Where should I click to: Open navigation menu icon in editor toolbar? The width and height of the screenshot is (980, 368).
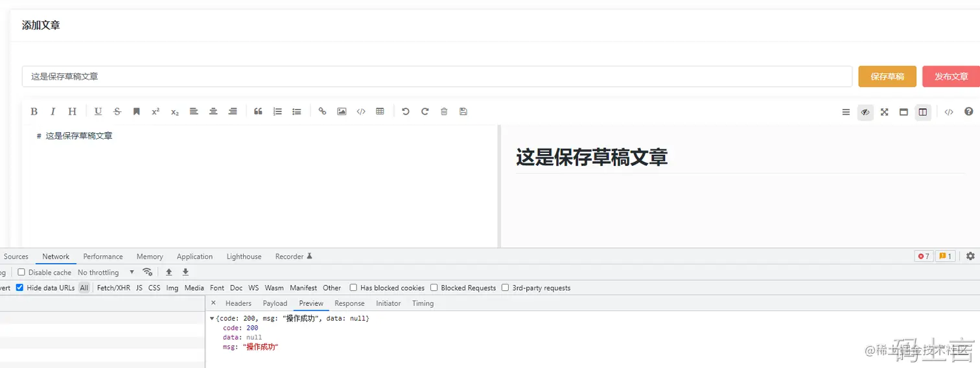846,112
